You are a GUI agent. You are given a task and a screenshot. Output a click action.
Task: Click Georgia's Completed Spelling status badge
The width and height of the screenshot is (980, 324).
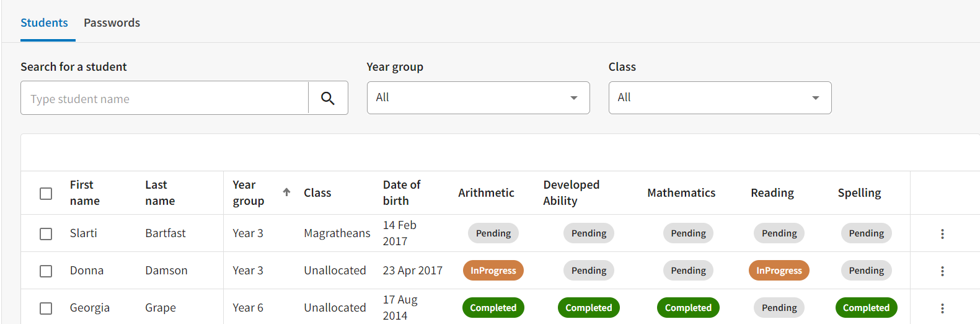866,308
